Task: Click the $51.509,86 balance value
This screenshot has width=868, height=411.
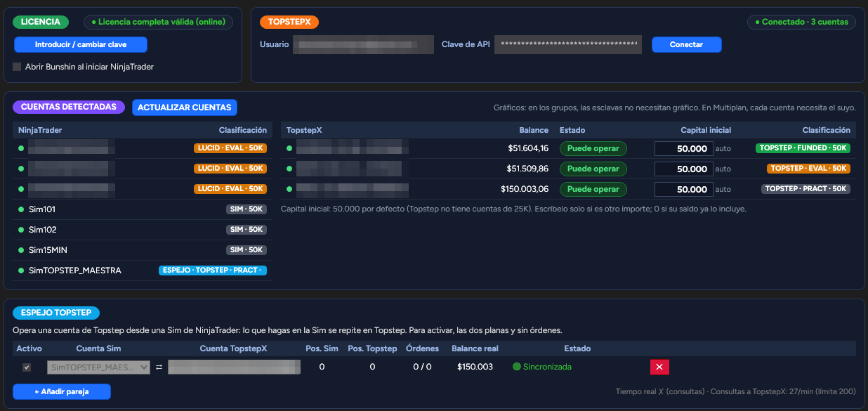Action: tap(527, 169)
